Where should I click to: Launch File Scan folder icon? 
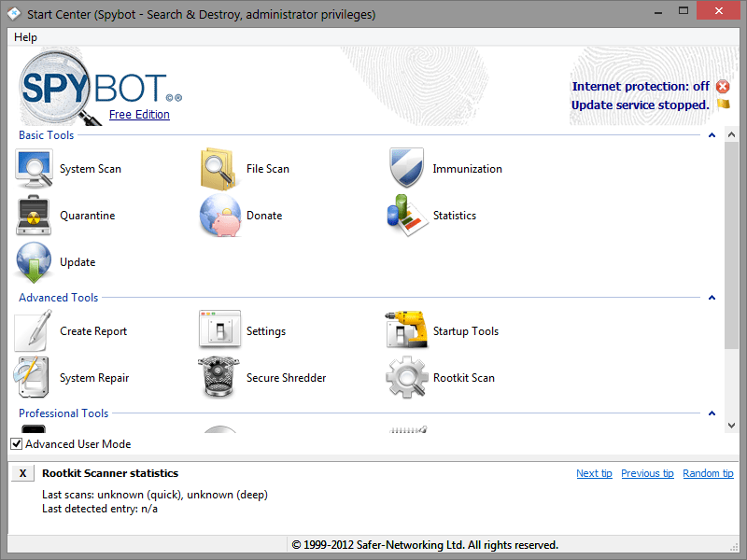click(220, 169)
